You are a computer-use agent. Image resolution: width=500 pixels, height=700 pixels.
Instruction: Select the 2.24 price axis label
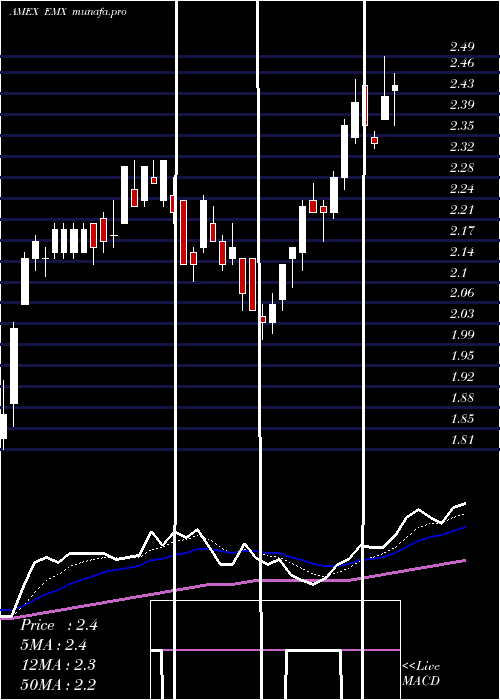click(462, 189)
